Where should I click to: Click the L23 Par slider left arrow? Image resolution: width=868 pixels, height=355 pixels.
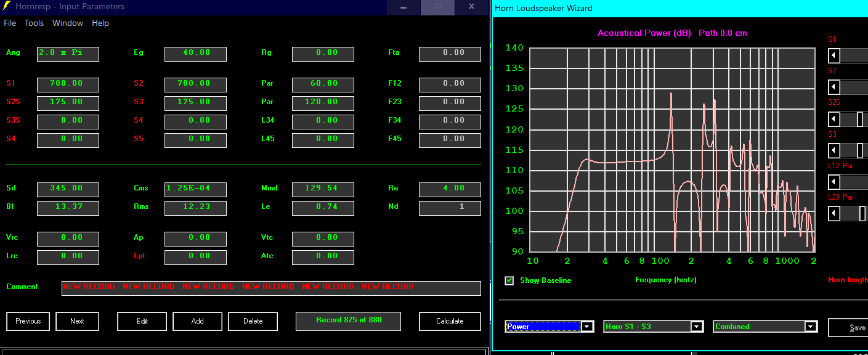coord(834,213)
